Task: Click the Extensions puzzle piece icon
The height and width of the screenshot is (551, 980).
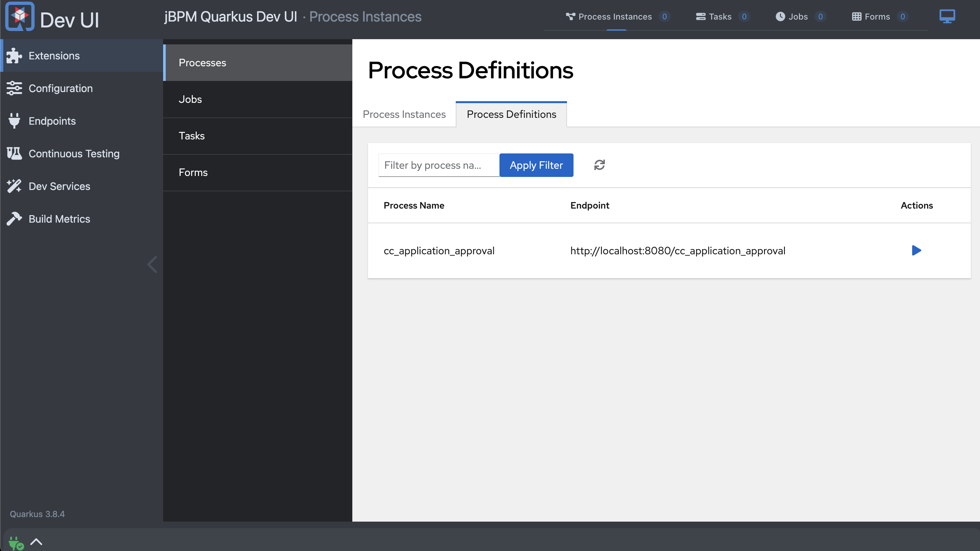Action: [x=14, y=55]
